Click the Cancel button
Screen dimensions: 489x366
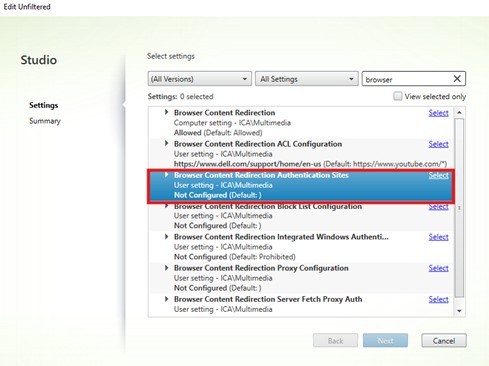pyautogui.click(x=444, y=341)
